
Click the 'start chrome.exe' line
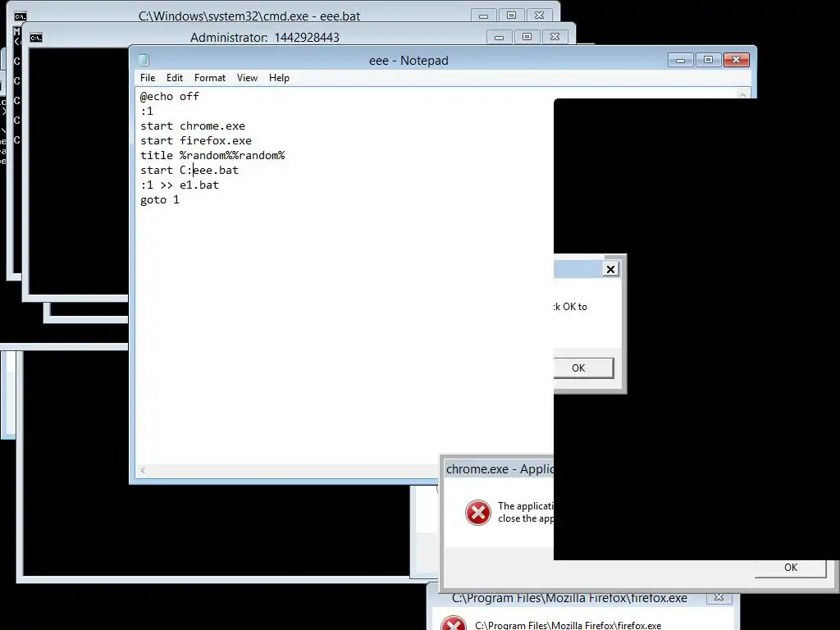[x=192, y=126]
